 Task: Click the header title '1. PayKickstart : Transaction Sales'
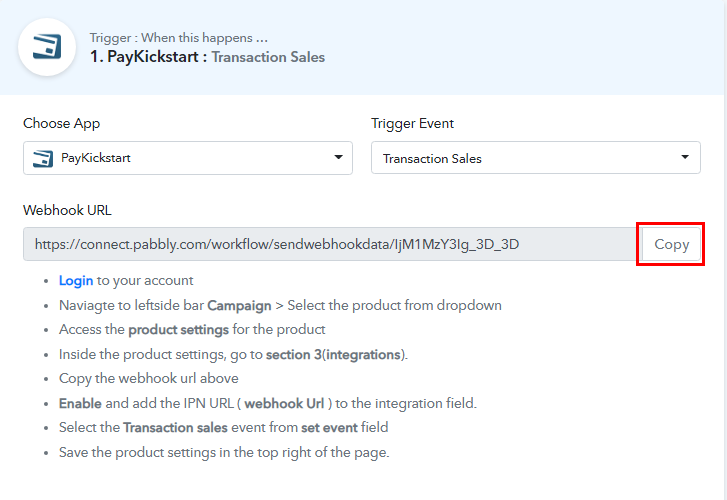point(207,57)
